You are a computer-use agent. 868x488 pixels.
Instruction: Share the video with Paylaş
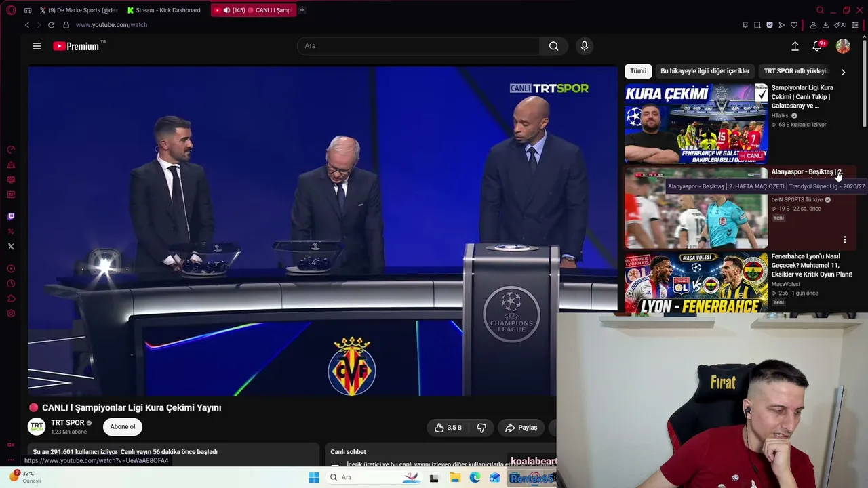[521, 428]
